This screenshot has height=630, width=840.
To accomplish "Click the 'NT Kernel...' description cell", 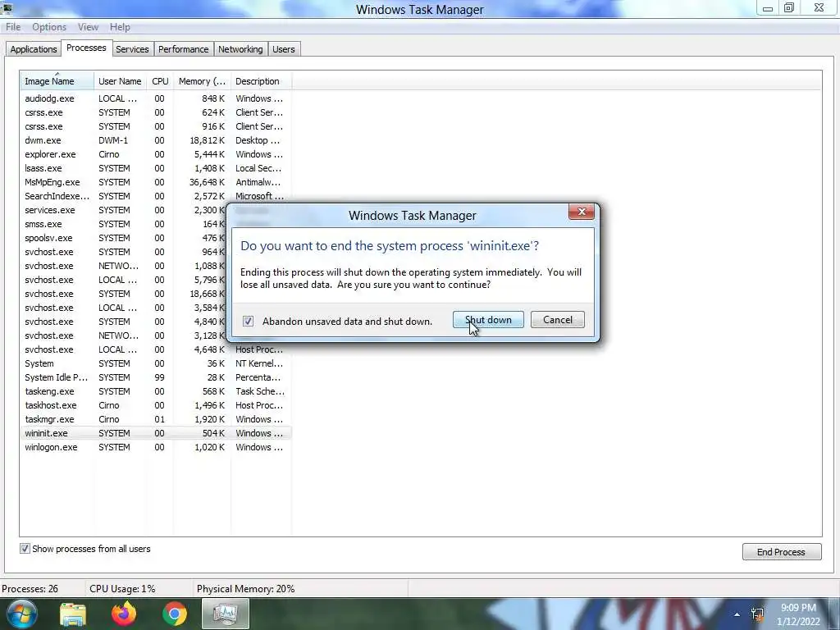I will click(258, 363).
